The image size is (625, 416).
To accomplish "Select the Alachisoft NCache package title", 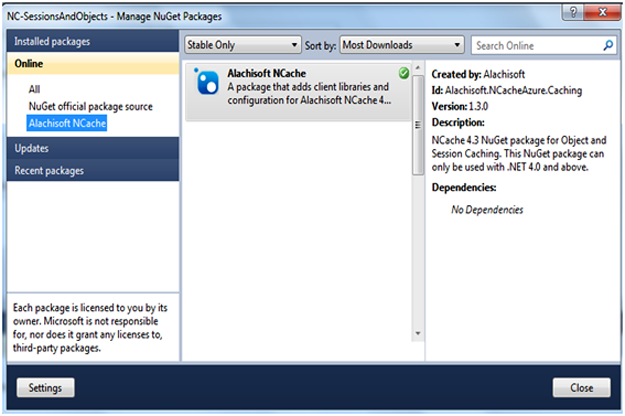I will click(x=267, y=73).
